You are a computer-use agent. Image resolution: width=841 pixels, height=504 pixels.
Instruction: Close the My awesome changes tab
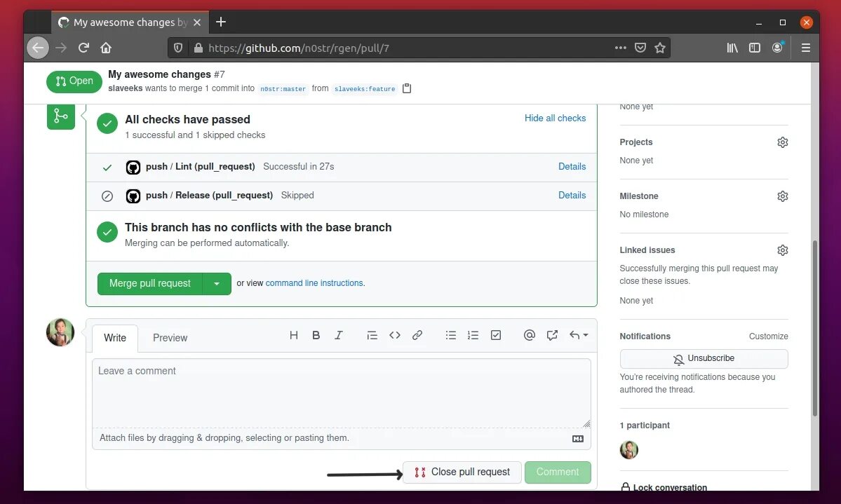(x=197, y=22)
